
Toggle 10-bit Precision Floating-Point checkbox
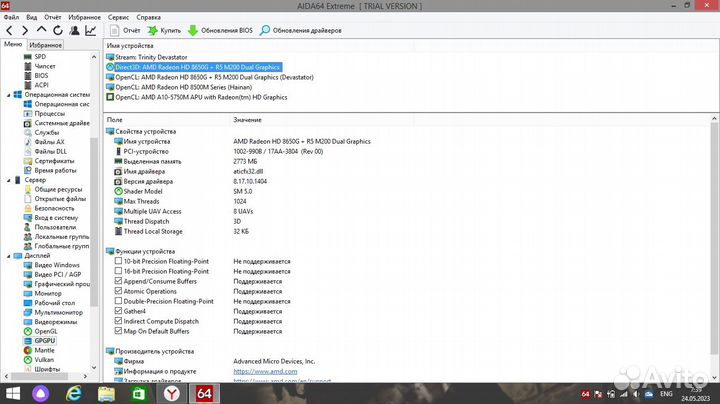[118, 261]
